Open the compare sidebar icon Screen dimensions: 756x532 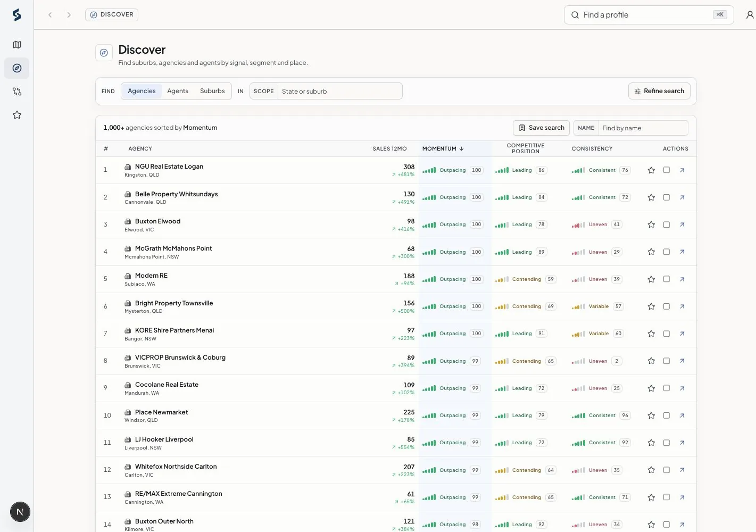coord(17,92)
